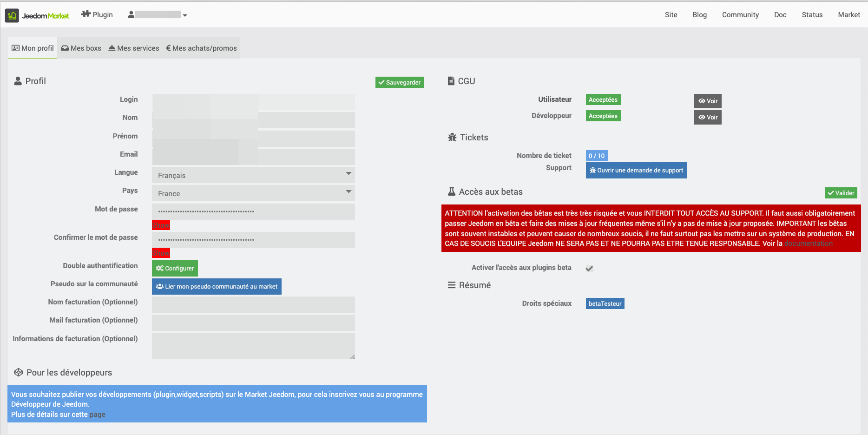Click the Nom input field
The width and height of the screenshot is (868, 435).
click(x=253, y=120)
